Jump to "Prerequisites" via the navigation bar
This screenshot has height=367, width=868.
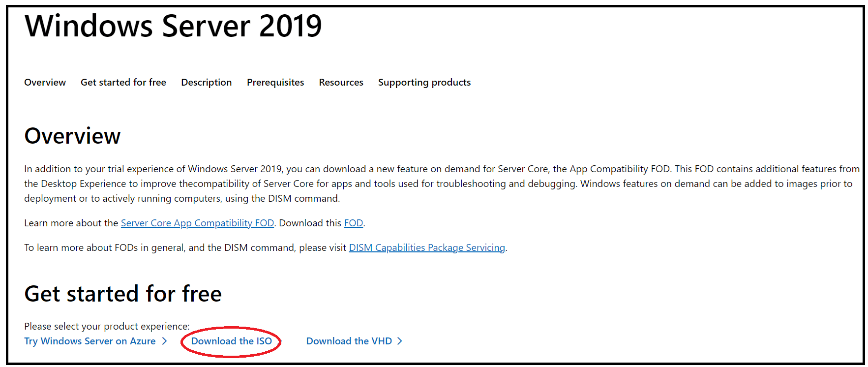[275, 82]
